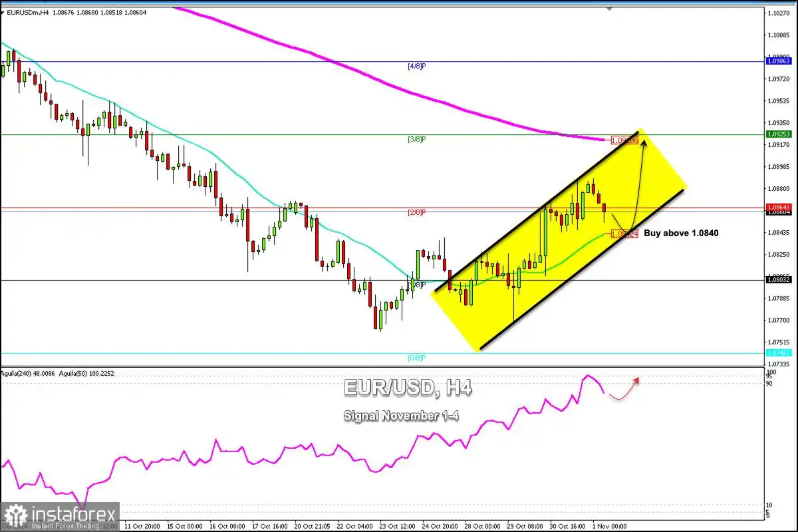The height and width of the screenshot is (532, 798).
Task: Click the 1.09350 axis price
Action: click(779, 123)
